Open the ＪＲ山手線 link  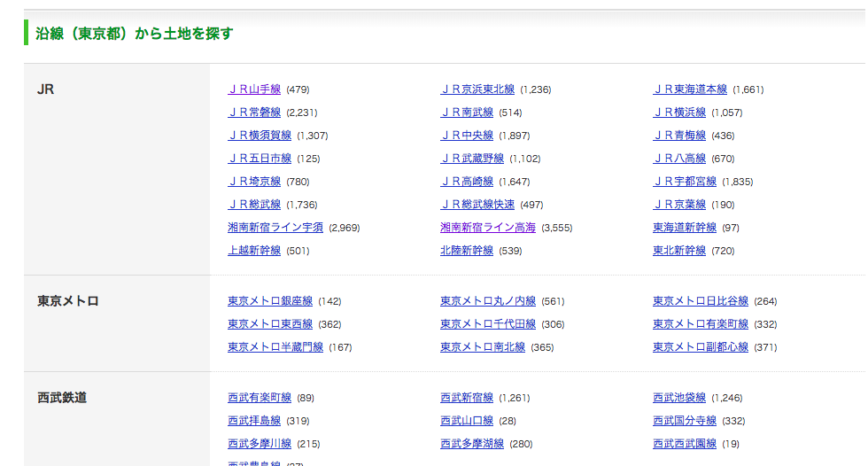tap(254, 89)
